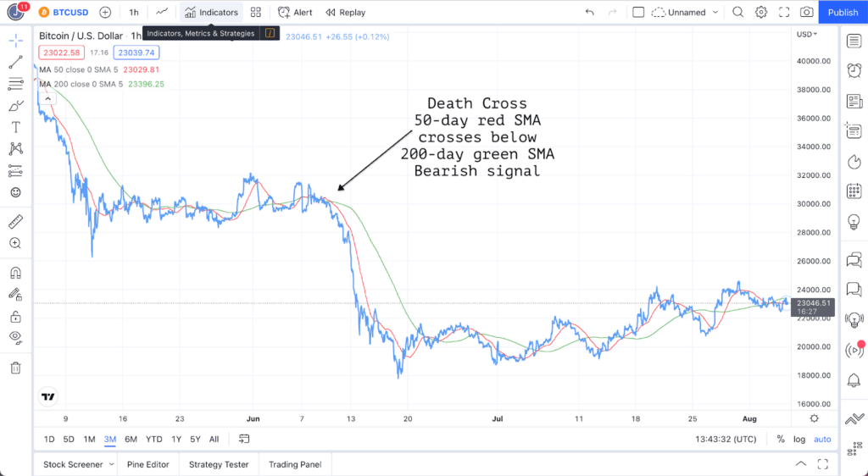The height and width of the screenshot is (476, 868).
Task: Open the emoji icons tool
Action: pyautogui.click(x=15, y=192)
